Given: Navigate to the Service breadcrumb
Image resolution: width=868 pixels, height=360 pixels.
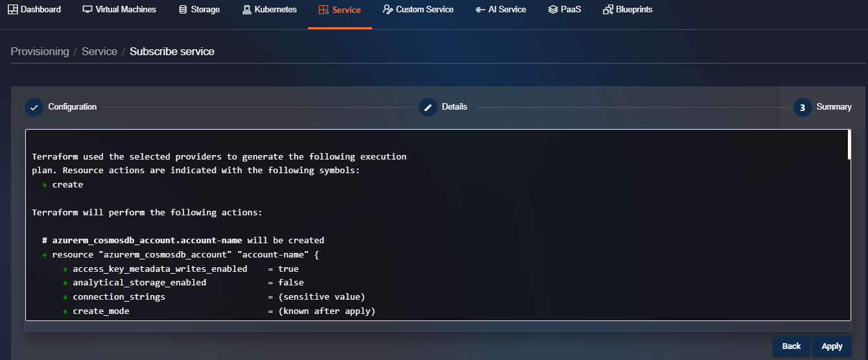Looking at the screenshot, I should [x=99, y=51].
